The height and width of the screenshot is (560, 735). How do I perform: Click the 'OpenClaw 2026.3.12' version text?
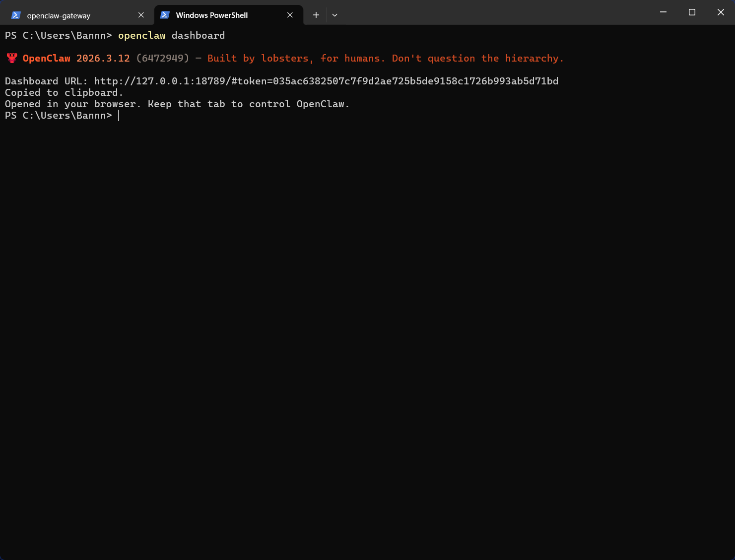(x=76, y=58)
